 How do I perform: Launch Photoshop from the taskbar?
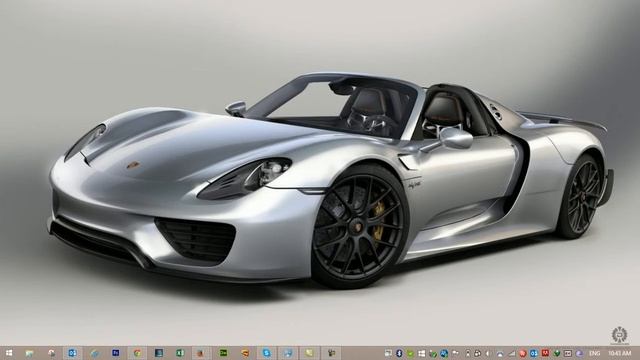coord(116,353)
